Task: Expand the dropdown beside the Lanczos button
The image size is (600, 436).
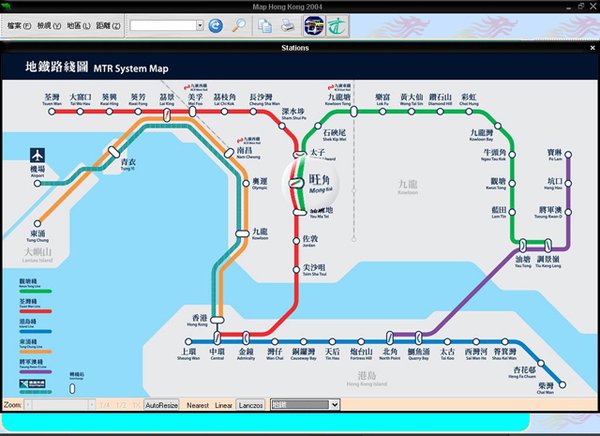Action: coord(334,405)
